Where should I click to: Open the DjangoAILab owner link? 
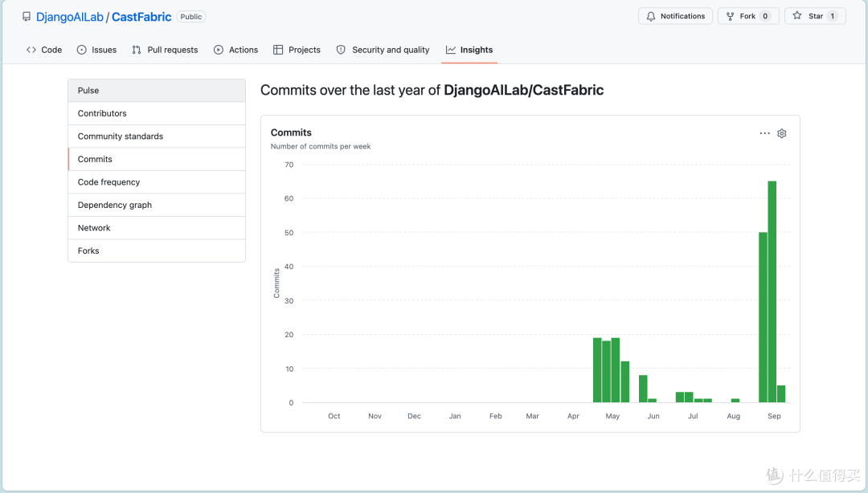click(x=70, y=17)
